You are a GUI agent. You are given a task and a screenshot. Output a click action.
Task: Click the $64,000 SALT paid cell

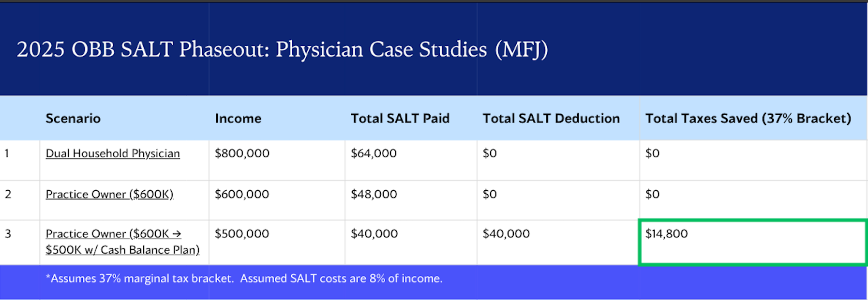click(x=374, y=153)
